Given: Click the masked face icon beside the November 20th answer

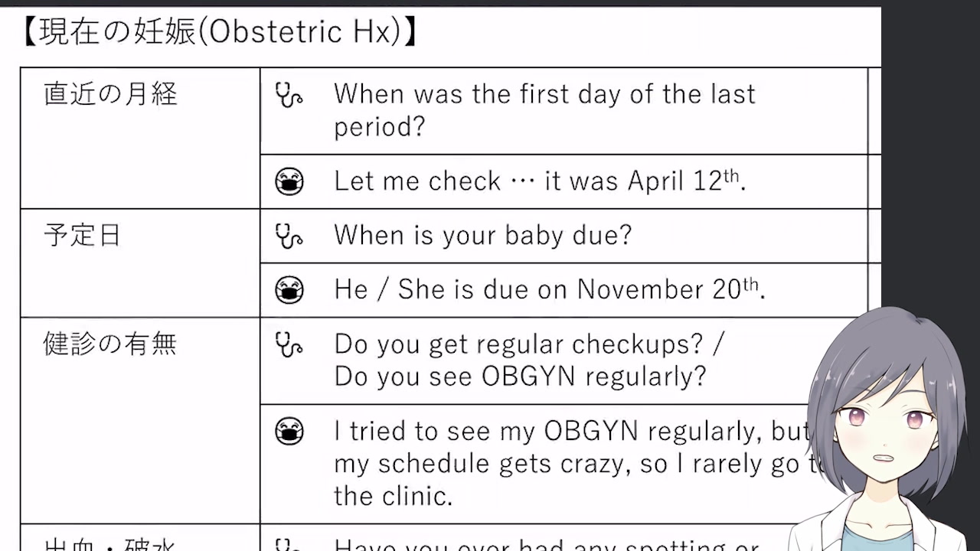Looking at the screenshot, I should [x=289, y=290].
